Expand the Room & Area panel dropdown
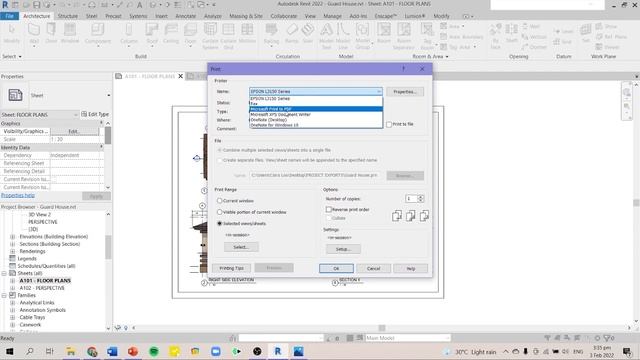The height and width of the screenshot is (360, 640). 430,56
